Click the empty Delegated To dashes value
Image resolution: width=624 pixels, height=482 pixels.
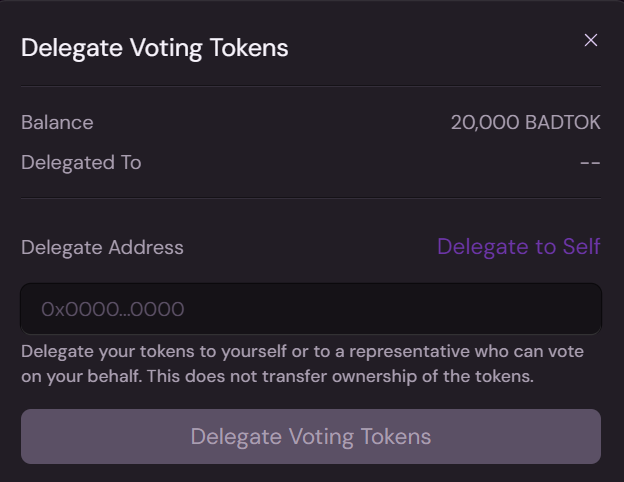590,162
